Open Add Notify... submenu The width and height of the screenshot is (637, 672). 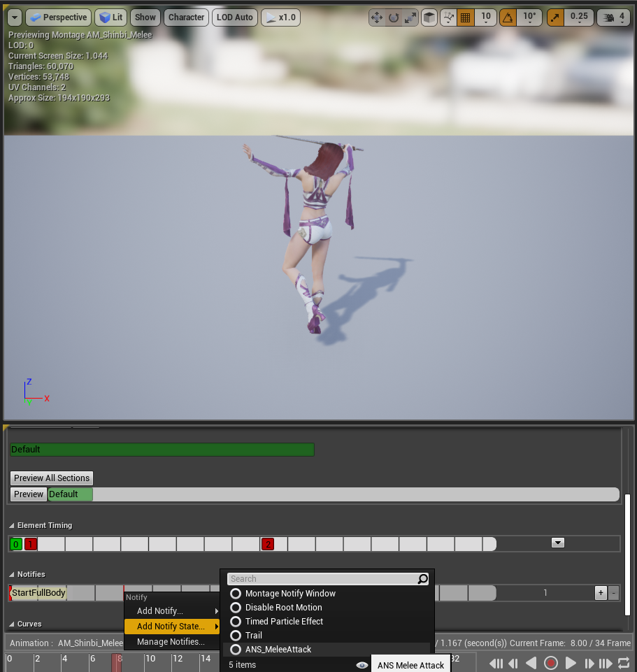point(172,610)
